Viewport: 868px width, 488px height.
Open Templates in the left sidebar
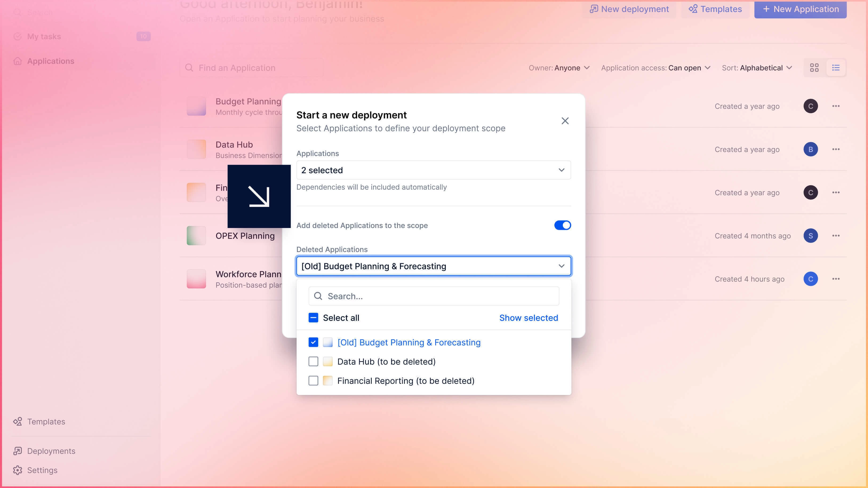(46, 421)
